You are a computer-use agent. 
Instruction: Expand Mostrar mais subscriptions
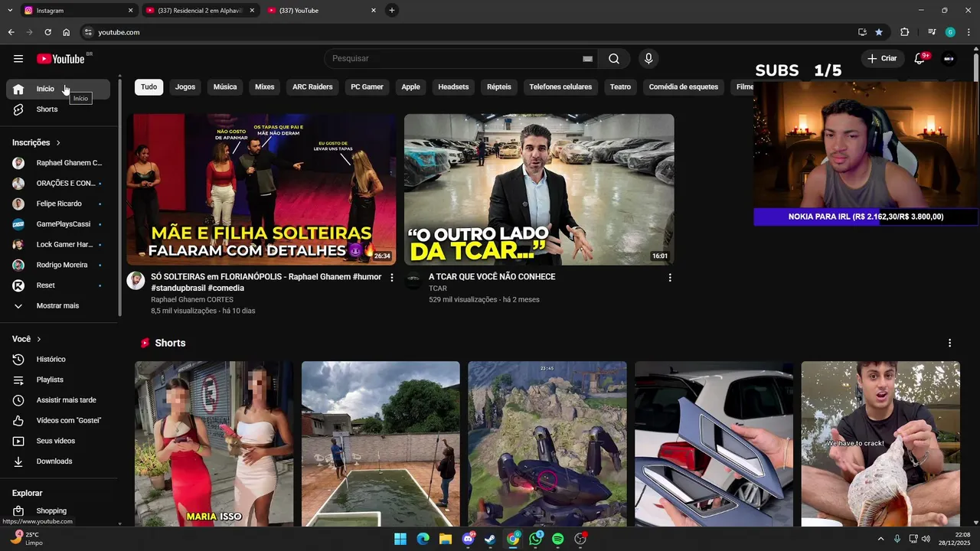coord(58,306)
